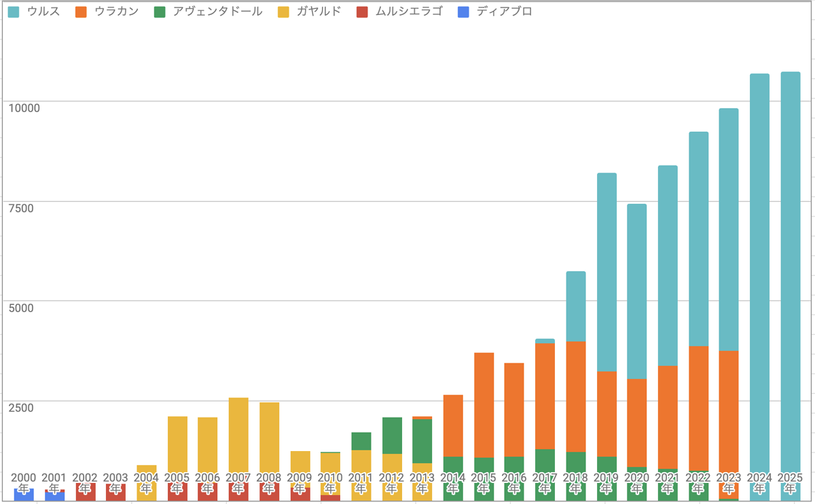This screenshot has height=504, width=815.
Task: Click the teal ウルス segment of 2022 bar
Action: tap(698, 238)
